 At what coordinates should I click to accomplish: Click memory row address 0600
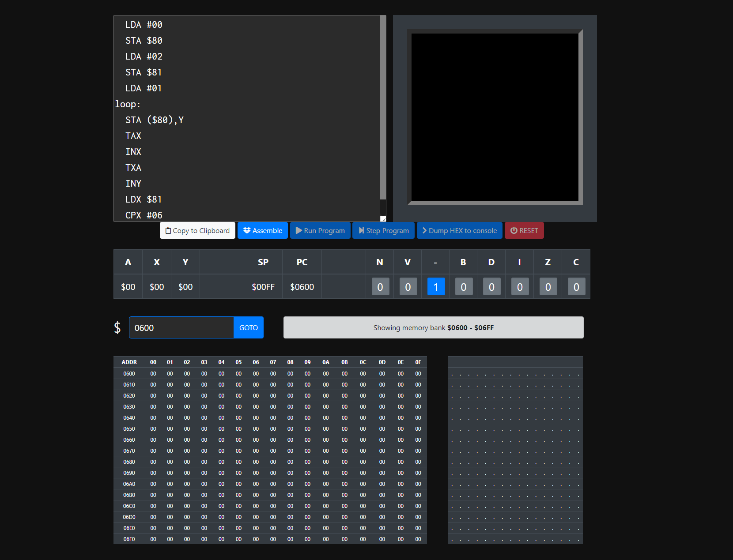129,373
